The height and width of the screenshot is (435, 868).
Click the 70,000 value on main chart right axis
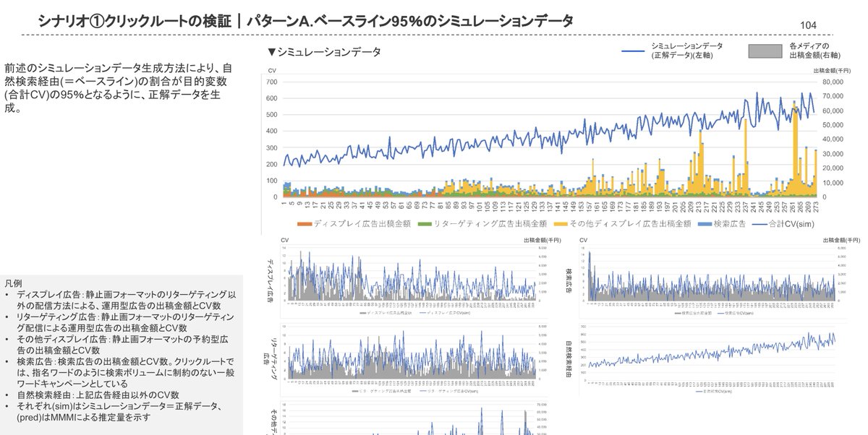[834, 95]
